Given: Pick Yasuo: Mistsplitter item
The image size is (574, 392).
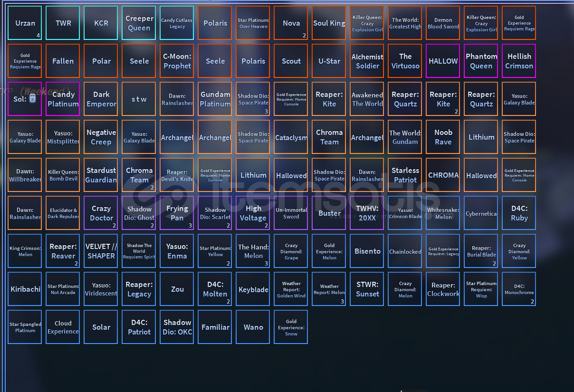Looking at the screenshot, I should [x=63, y=137].
